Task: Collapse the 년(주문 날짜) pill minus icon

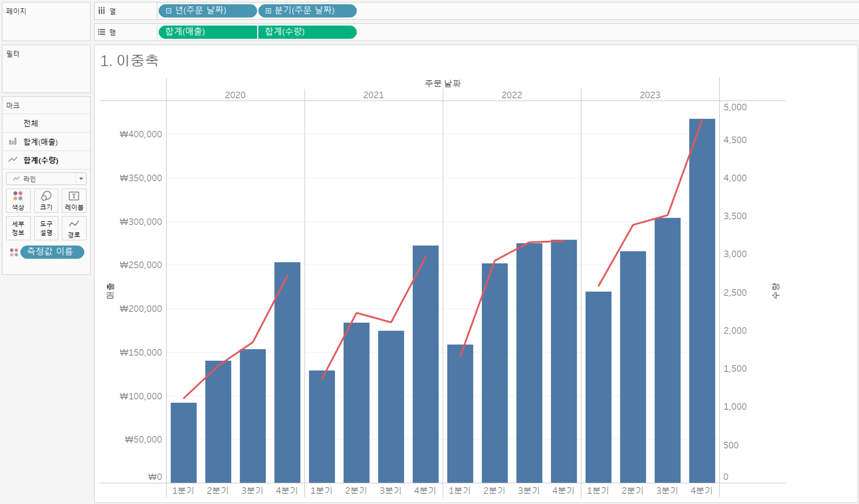Action: tap(168, 11)
